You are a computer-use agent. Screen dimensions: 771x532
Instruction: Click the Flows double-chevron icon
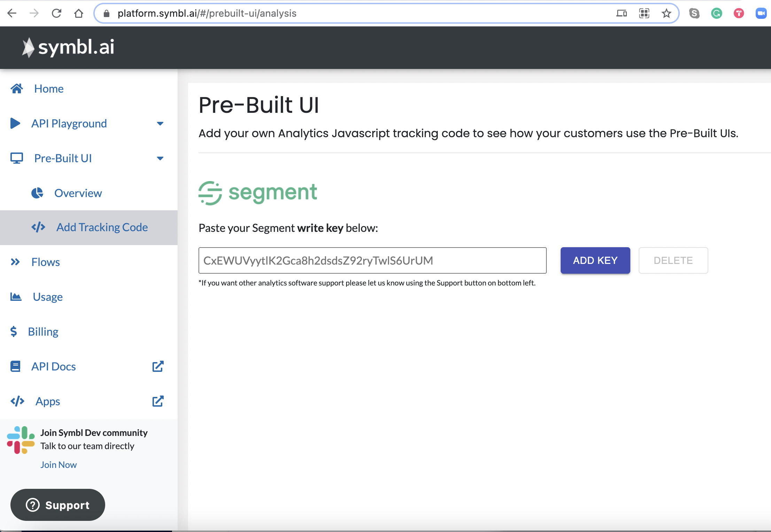(x=15, y=262)
